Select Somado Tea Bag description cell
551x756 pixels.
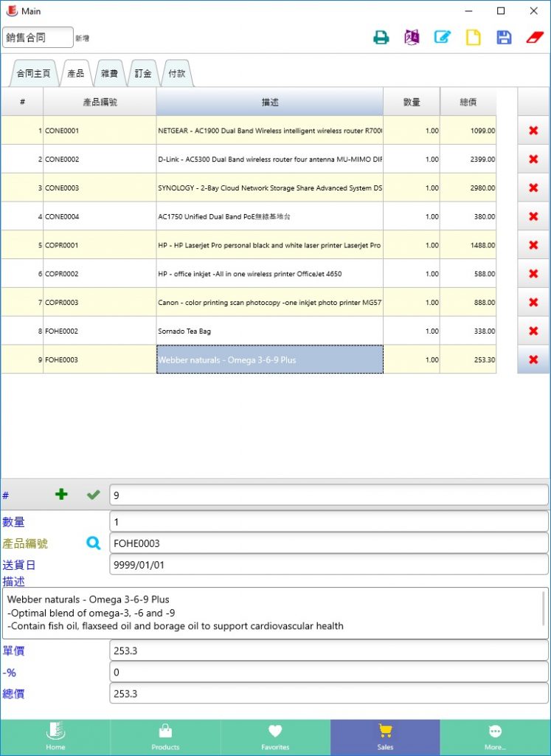click(270, 331)
